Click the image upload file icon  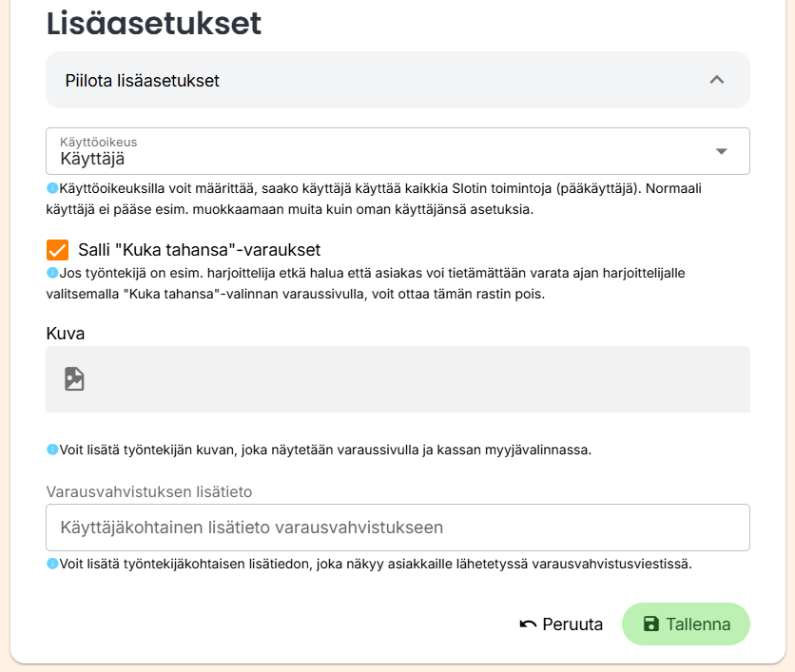point(74,379)
